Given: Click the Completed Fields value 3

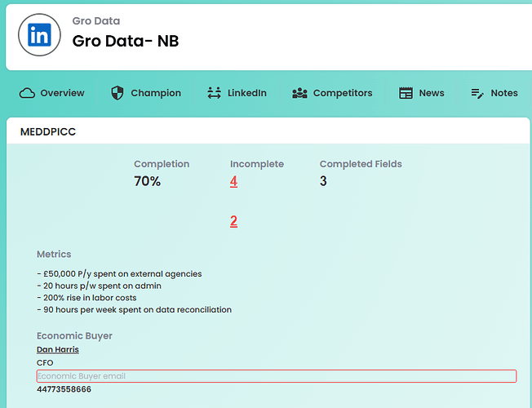Looking at the screenshot, I should point(323,181).
